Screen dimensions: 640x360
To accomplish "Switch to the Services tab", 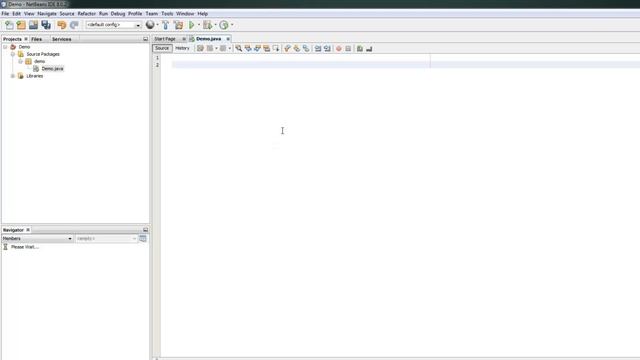I will [x=62, y=39].
